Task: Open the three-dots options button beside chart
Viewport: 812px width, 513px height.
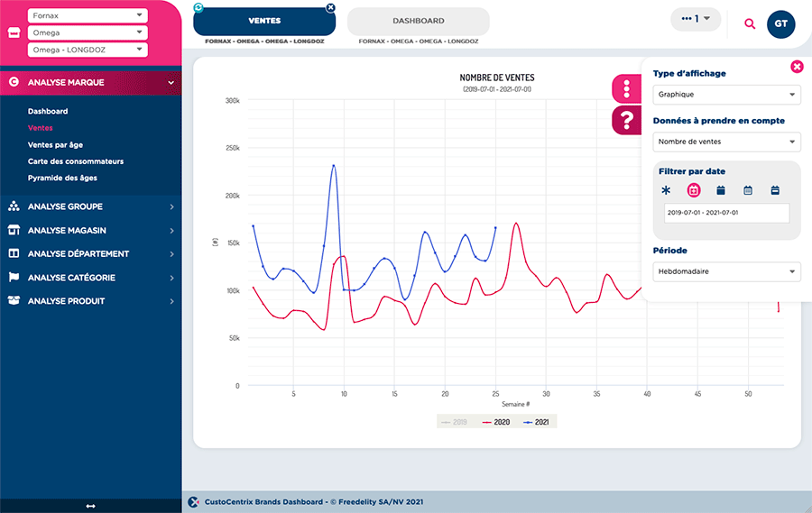Action: point(626,88)
